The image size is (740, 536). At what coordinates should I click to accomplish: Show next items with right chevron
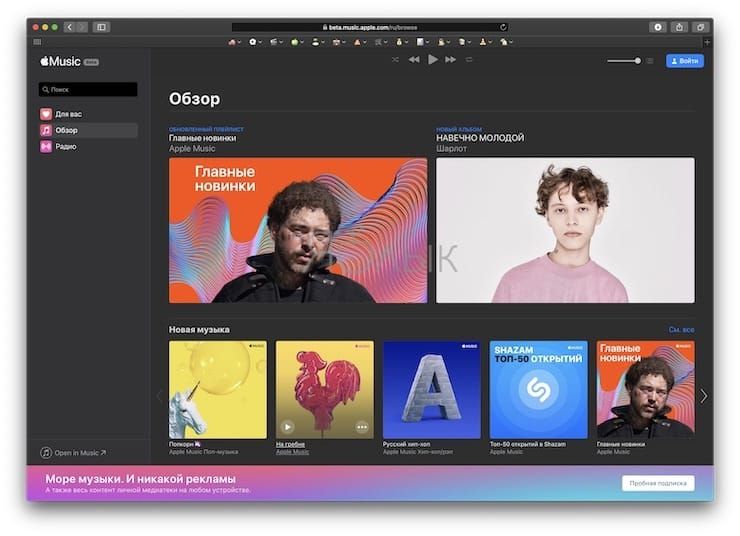704,396
